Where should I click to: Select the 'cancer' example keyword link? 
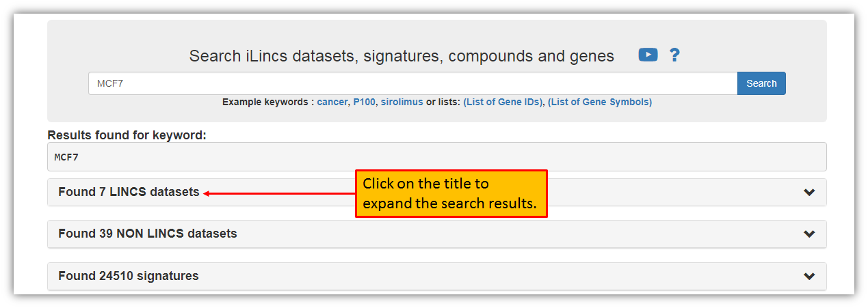tap(332, 102)
